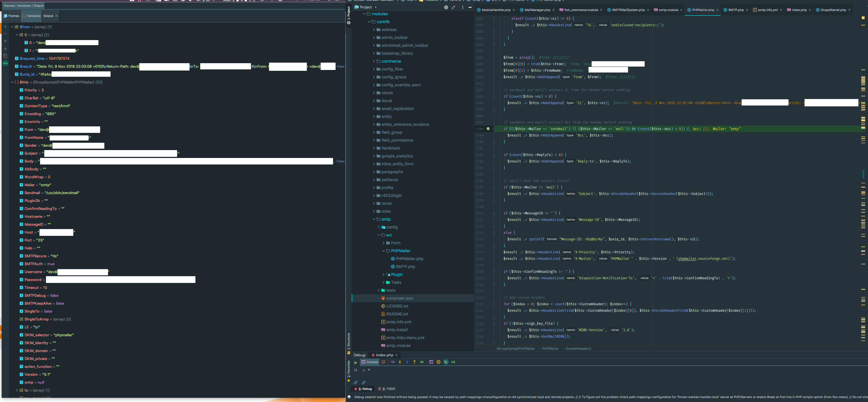Open the 2: Favorites side tool button
This screenshot has width=868, height=402.
[x=349, y=371]
